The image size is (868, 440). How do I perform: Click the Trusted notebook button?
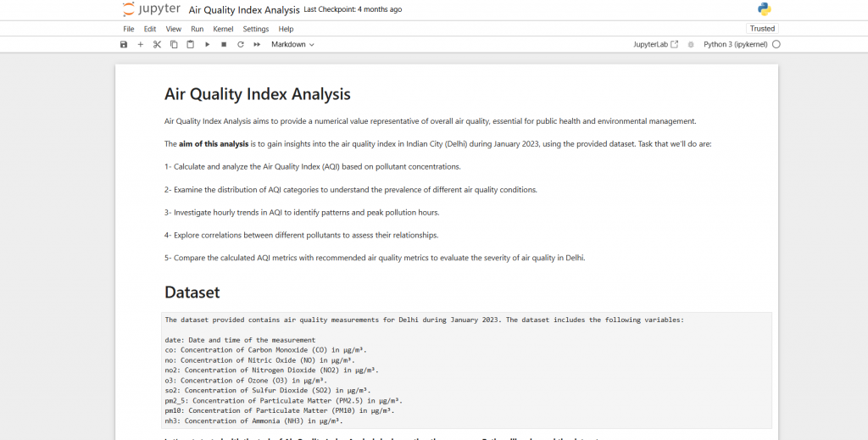[x=762, y=29]
